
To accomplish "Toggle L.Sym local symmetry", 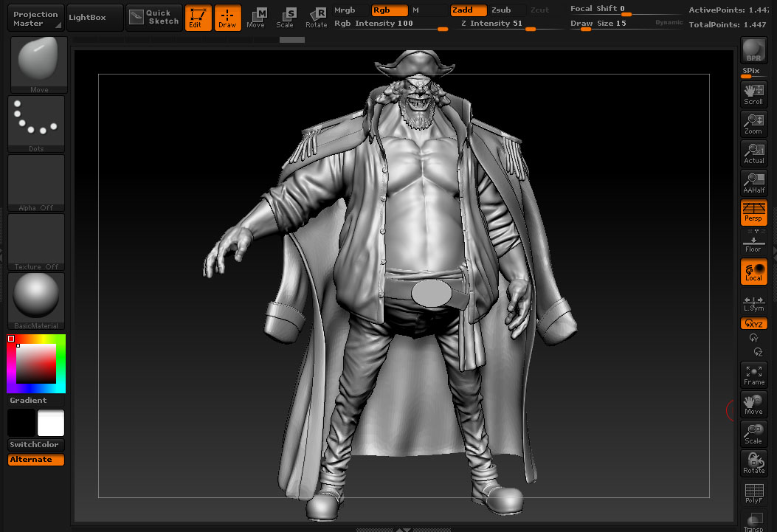I will pos(753,303).
